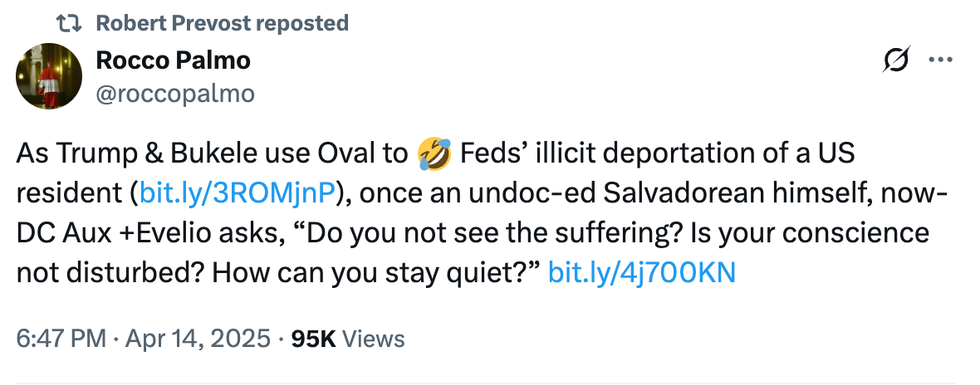Follow the bit.ly/3ROMjnP link
Image resolution: width=980 pixels, height=385 pixels.
point(234,193)
